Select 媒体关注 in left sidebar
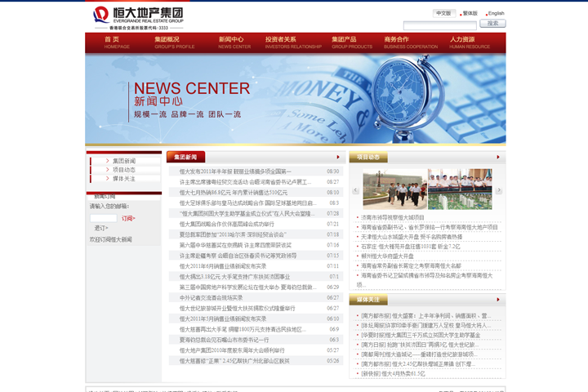588x392 pixels. pos(124,178)
